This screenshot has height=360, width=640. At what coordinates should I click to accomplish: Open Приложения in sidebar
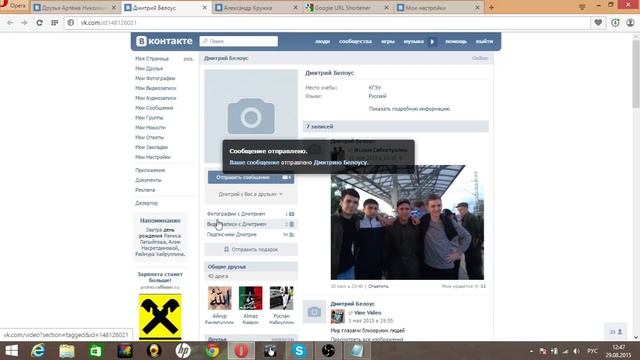(x=150, y=170)
